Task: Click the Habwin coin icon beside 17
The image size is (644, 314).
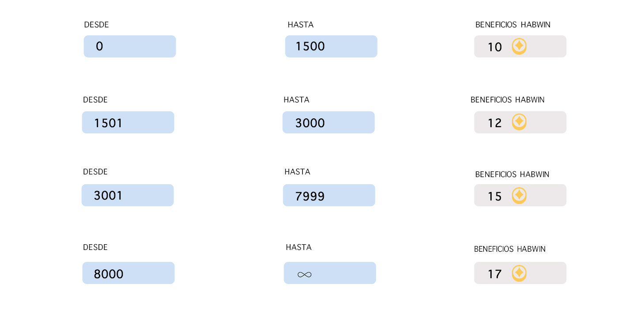Action: point(519,273)
